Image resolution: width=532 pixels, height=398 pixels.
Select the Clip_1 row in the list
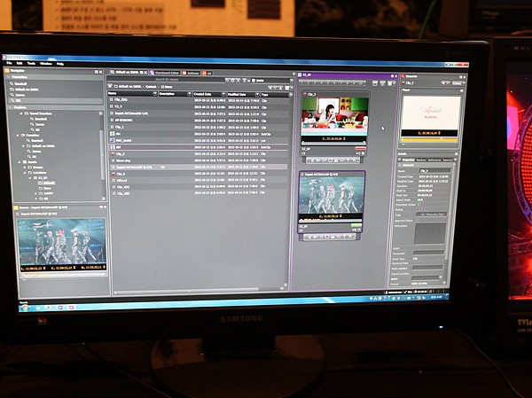[200, 127]
